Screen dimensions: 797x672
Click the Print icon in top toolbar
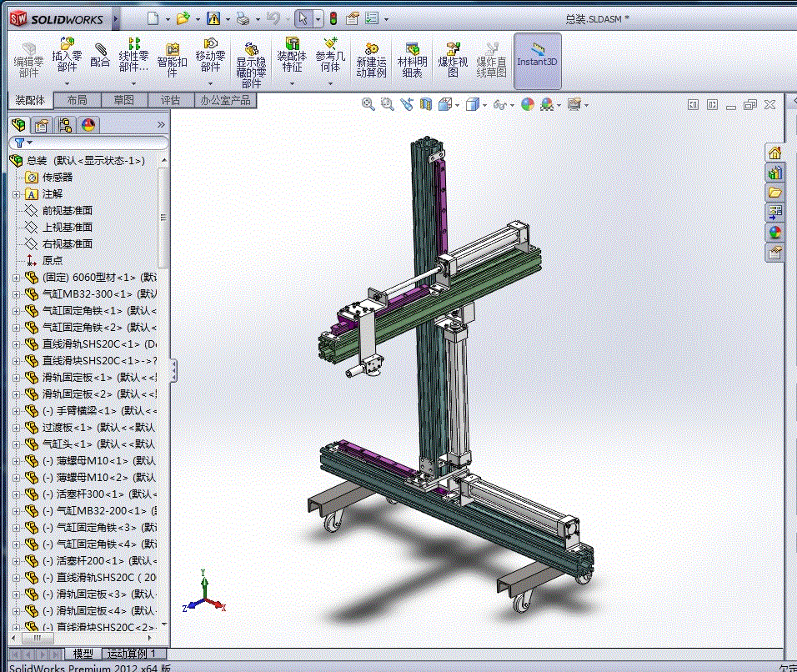pos(243,19)
